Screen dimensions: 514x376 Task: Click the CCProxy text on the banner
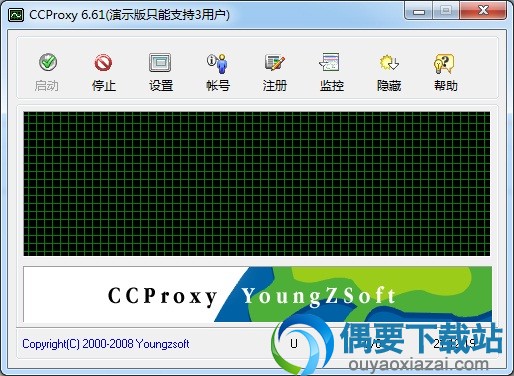coord(162,296)
